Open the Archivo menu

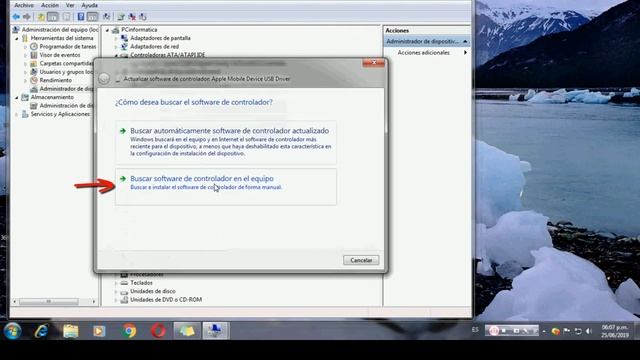(x=24, y=5)
